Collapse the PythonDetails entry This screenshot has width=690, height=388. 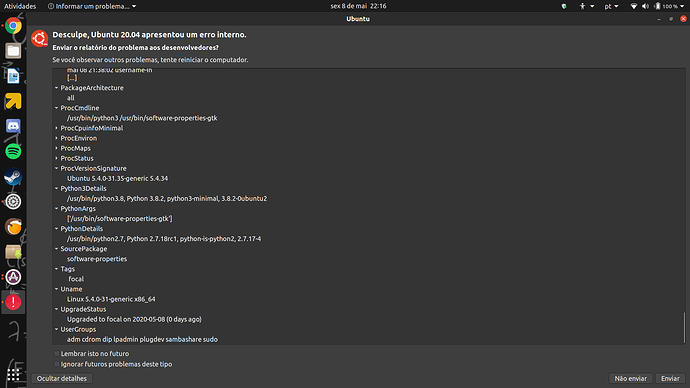point(56,229)
